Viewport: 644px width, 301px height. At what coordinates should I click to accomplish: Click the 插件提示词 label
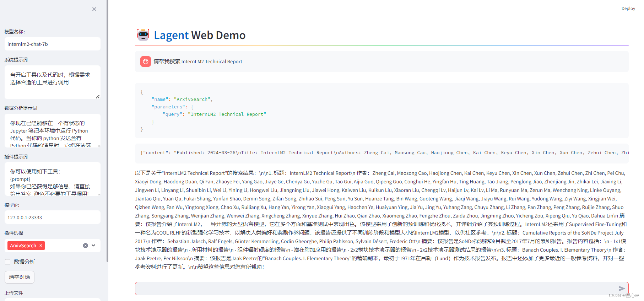16,157
